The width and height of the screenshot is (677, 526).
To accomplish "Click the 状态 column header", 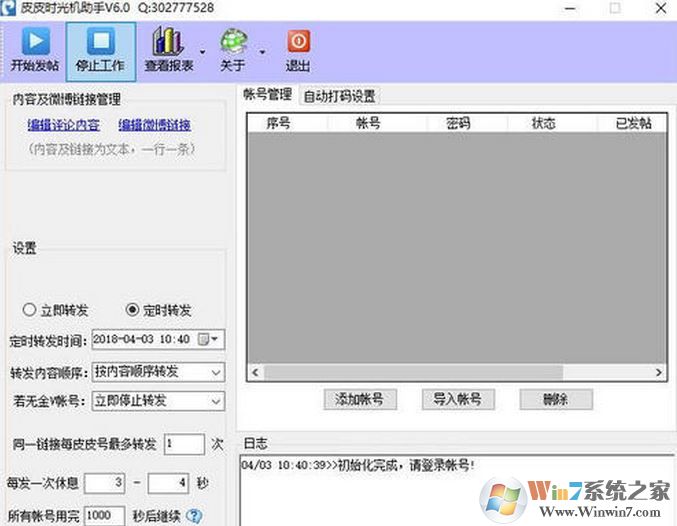I will [x=552, y=123].
